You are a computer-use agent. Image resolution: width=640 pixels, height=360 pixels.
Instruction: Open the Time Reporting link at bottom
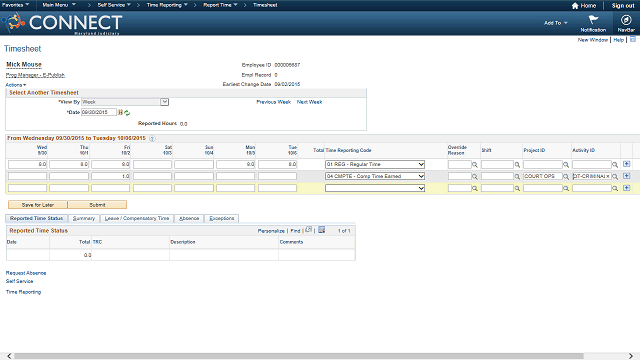point(23,292)
